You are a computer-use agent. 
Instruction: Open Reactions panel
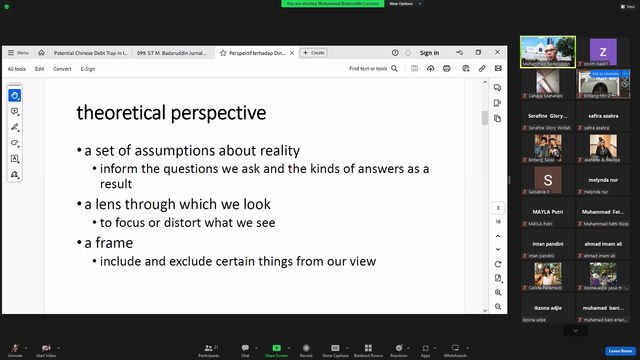[x=399, y=351]
